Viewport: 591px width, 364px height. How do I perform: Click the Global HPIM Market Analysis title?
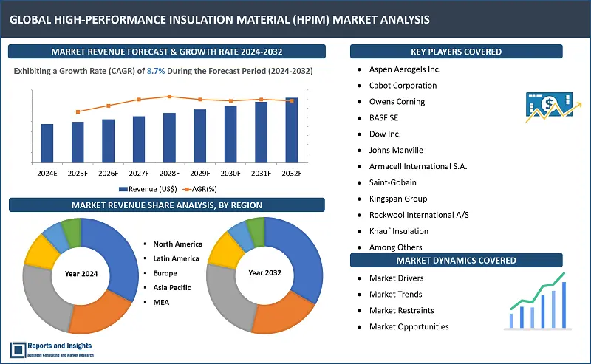tap(219, 20)
